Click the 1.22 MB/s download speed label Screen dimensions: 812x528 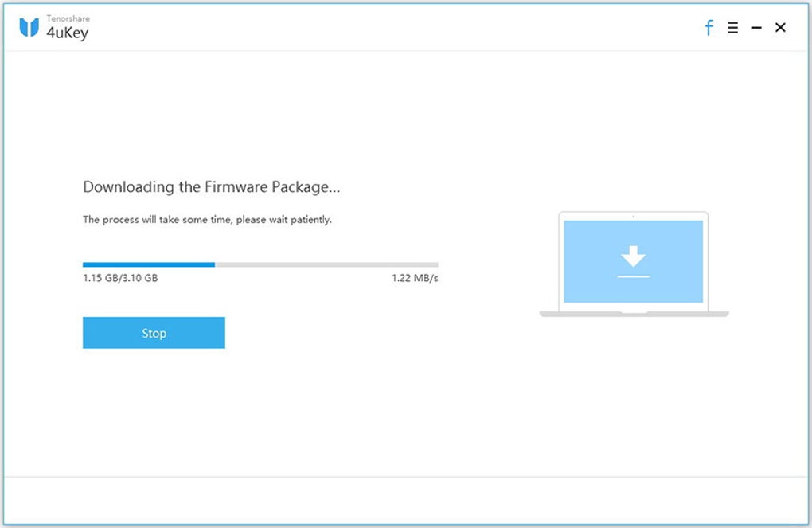click(415, 279)
